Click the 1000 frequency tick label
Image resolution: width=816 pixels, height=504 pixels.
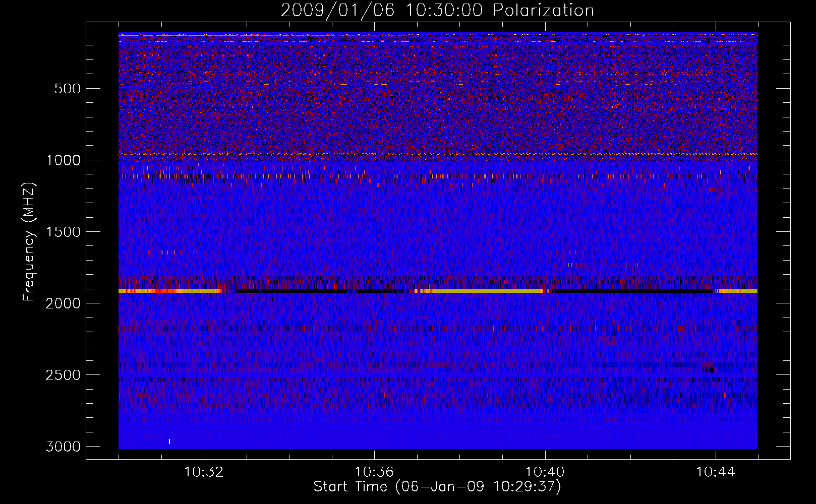[x=63, y=160]
